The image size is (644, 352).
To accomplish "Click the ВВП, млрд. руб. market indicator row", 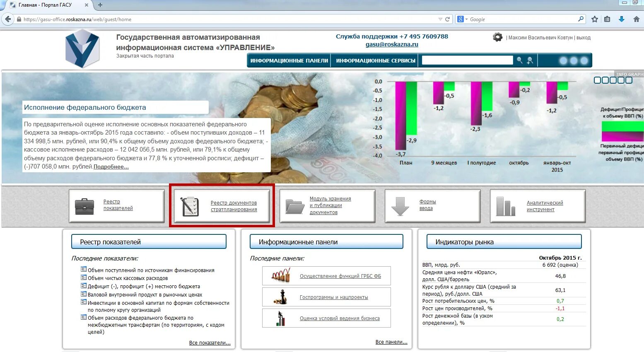I will coord(504,265).
